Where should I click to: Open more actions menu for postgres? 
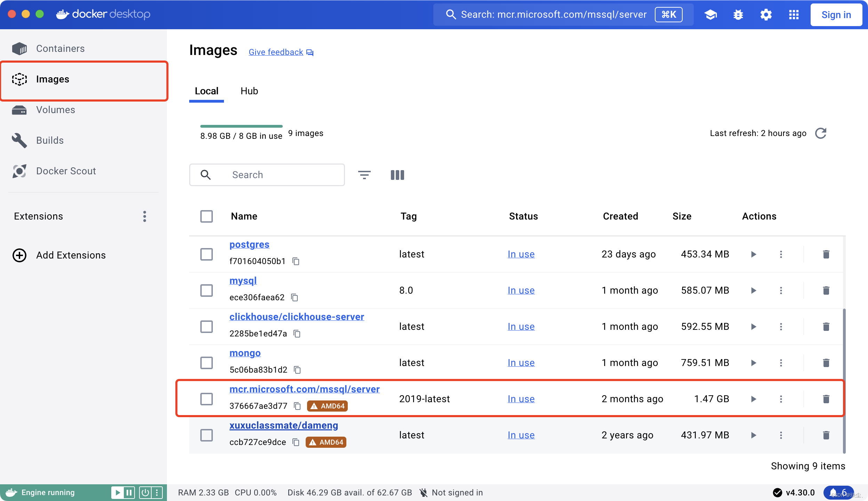pos(781,254)
